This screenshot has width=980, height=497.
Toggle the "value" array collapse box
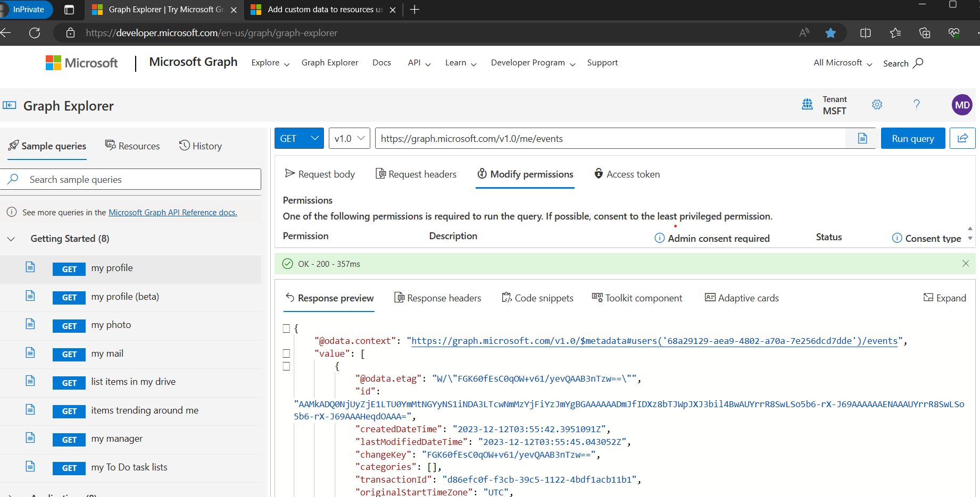(286, 353)
